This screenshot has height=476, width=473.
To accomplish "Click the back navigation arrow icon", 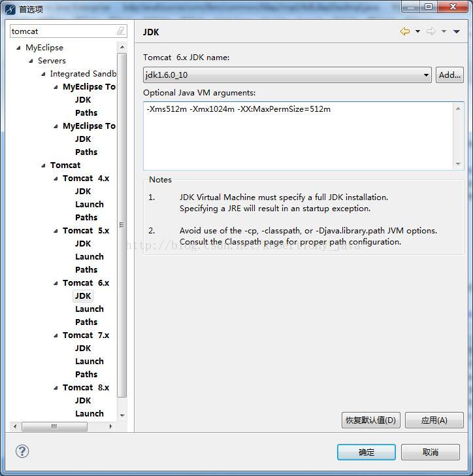I will pos(405,31).
